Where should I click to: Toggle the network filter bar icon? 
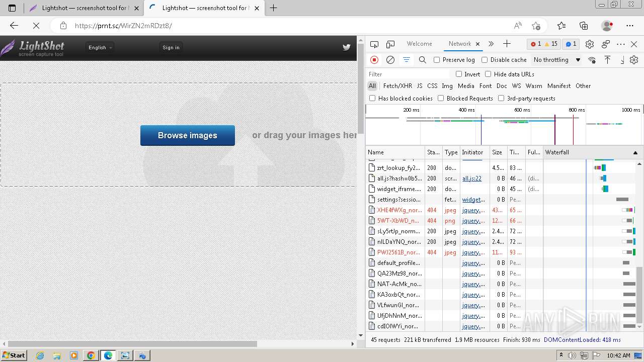tap(407, 60)
